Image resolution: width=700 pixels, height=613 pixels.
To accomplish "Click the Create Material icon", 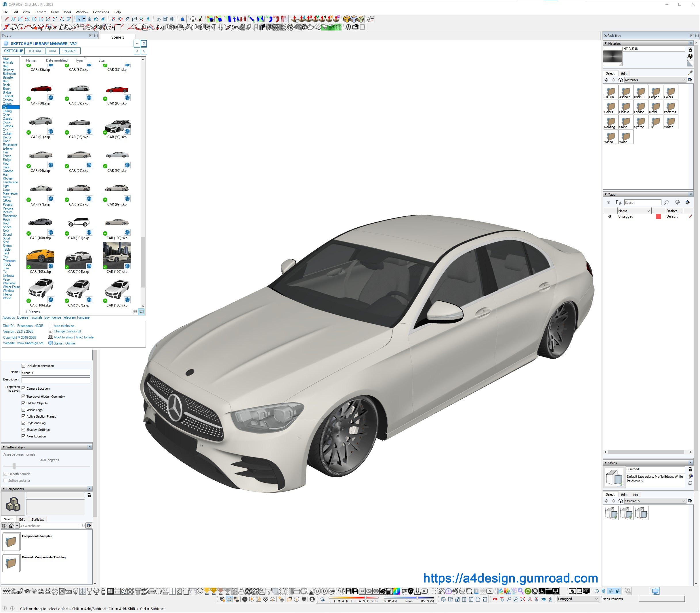I will (x=690, y=56).
